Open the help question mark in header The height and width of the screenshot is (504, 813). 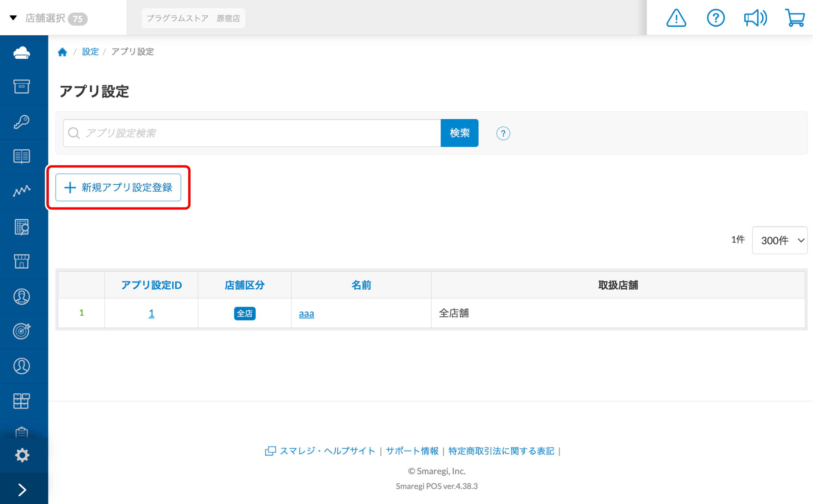716,18
